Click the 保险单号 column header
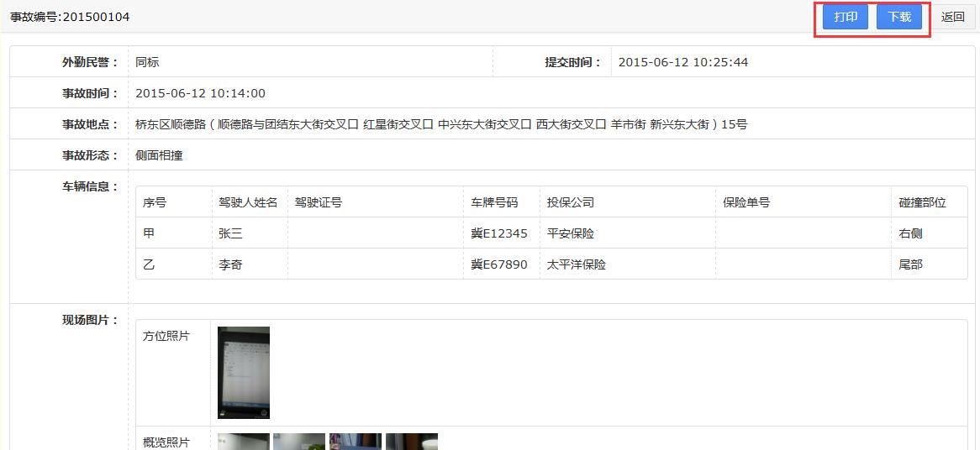Image resolution: width=980 pixels, height=450 pixels. click(x=746, y=202)
